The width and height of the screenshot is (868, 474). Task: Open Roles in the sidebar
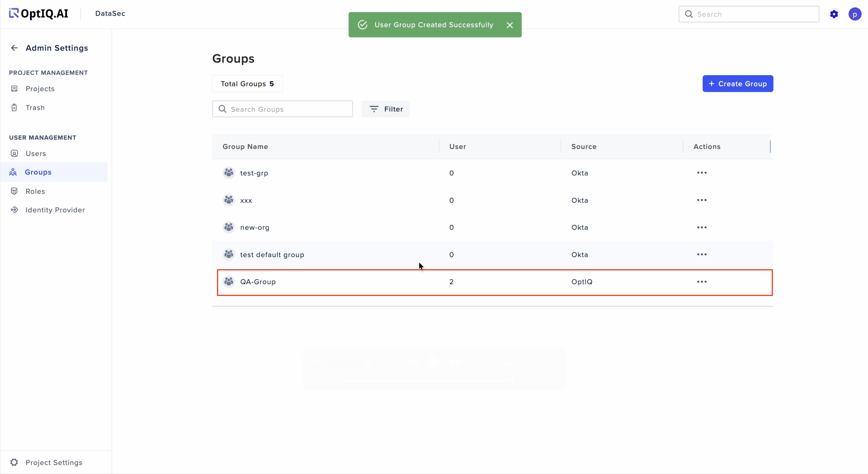tap(35, 191)
